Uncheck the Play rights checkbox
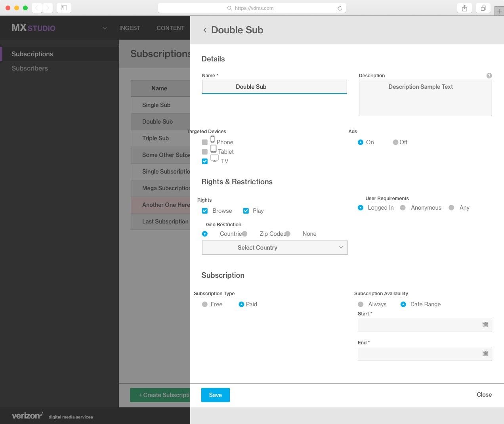 tap(246, 211)
